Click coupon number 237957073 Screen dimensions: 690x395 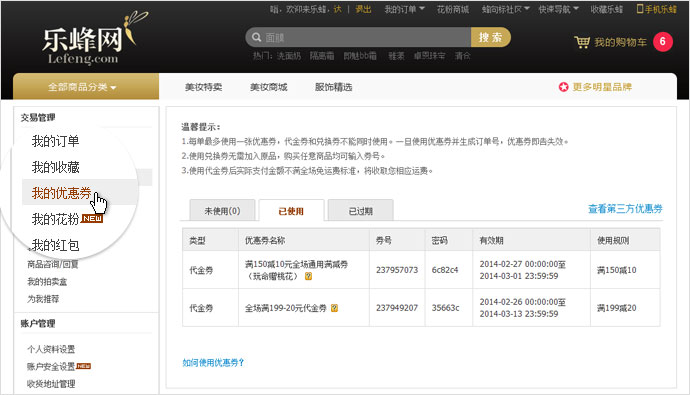pyautogui.click(x=397, y=270)
